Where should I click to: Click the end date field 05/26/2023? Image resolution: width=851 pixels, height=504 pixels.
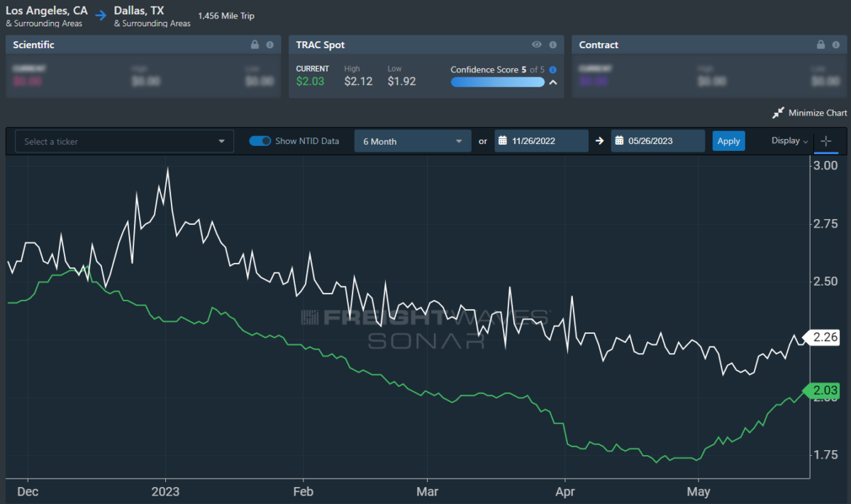[658, 141]
